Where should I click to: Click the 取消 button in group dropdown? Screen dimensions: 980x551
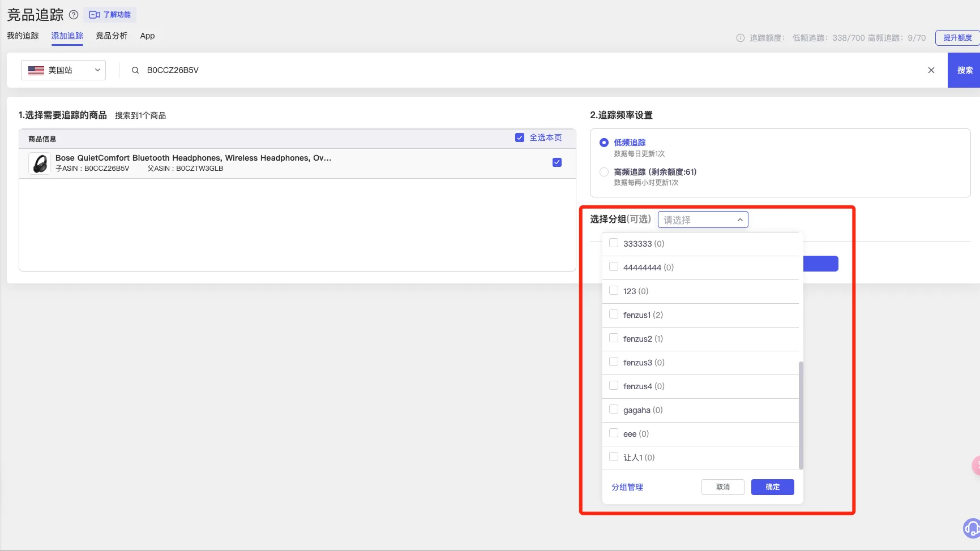coord(723,487)
